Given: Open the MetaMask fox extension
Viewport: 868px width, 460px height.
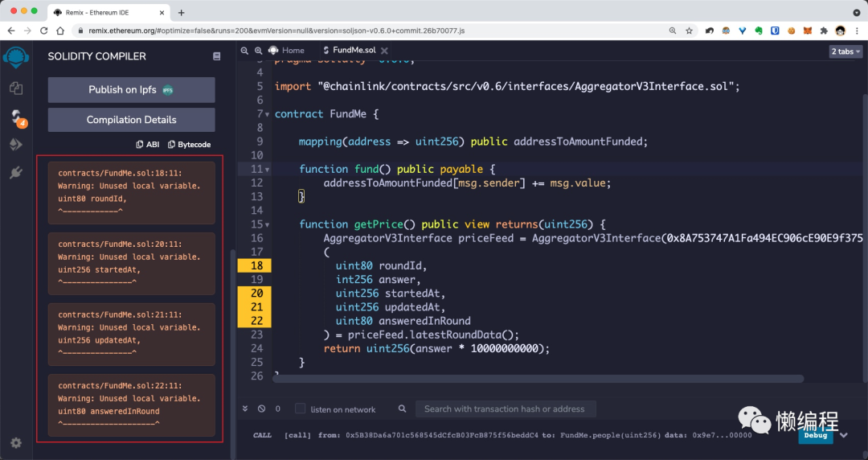Looking at the screenshot, I should [x=808, y=31].
